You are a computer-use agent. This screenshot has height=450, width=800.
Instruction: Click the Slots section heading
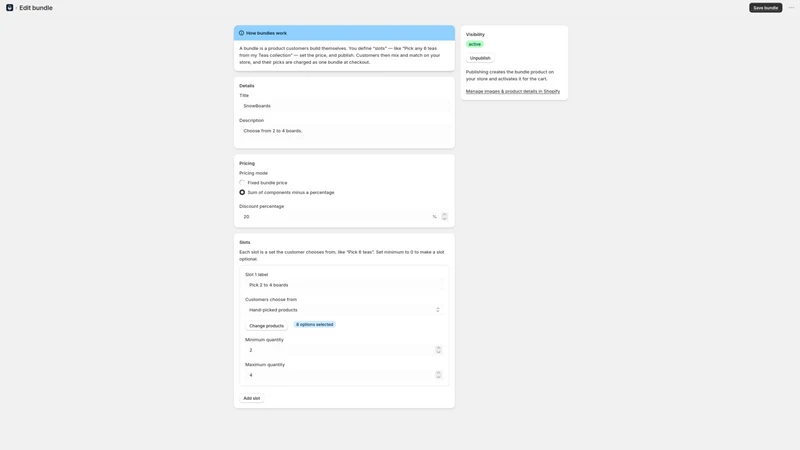click(x=245, y=242)
